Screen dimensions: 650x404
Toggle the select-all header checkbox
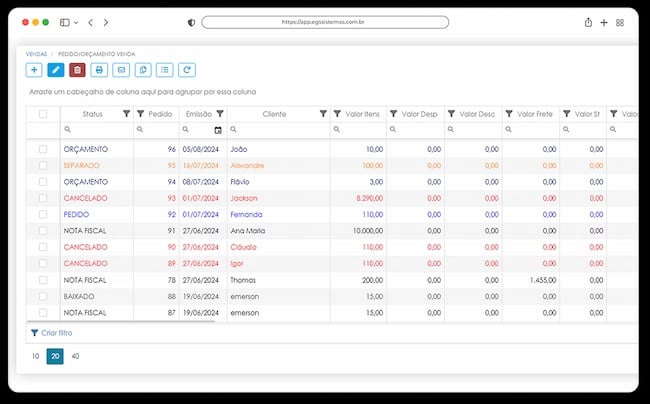coord(43,114)
